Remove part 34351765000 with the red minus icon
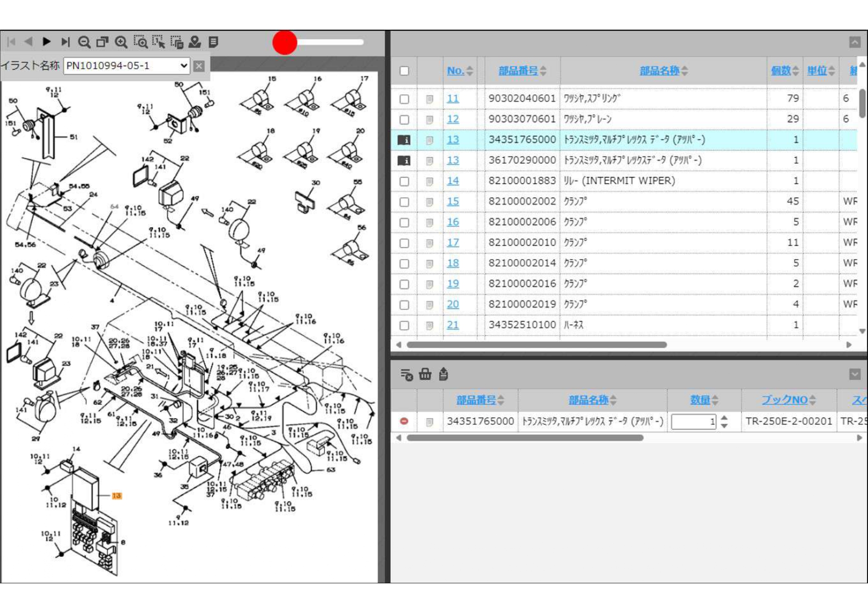Viewport: 868px width, 613px height. [404, 421]
